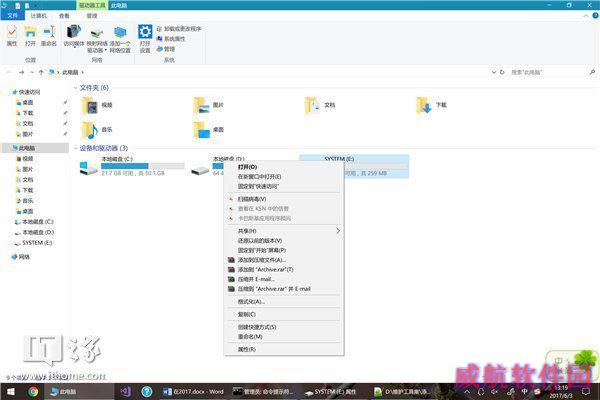Open the address bar history dropdown
600x400 pixels.
coord(494,72)
